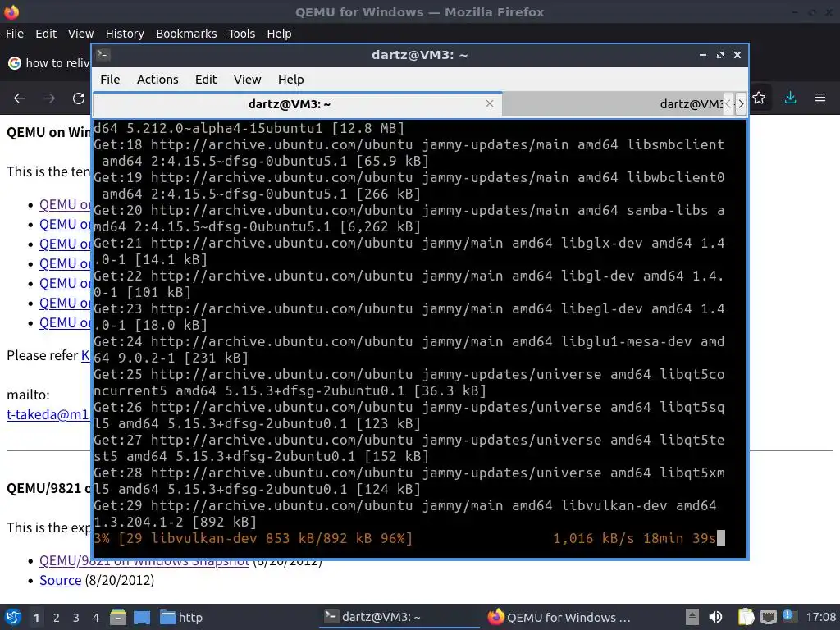This screenshot has height=630, width=840.
Task: Activate QEMU for Windows Firefox taskbar entry
Action: coord(559,617)
